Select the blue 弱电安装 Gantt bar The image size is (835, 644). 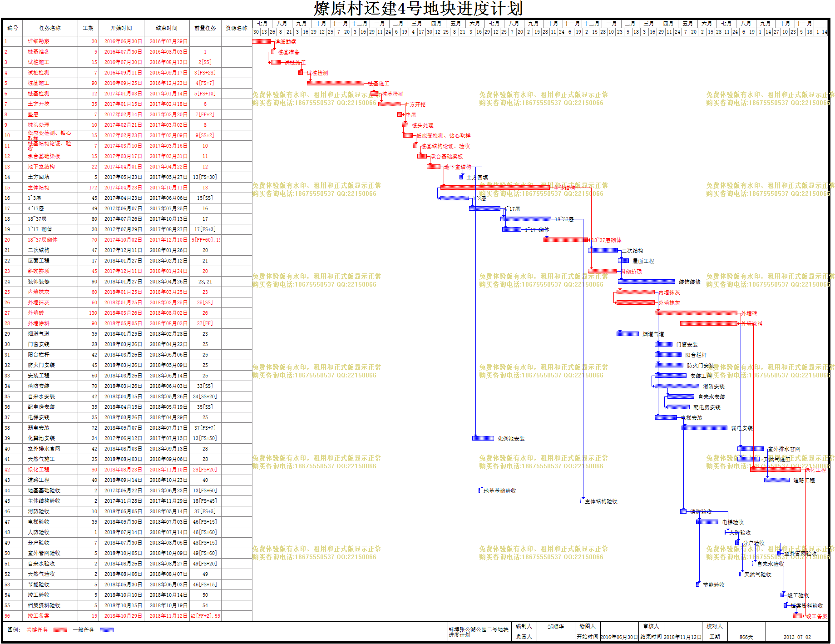(x=705, y=428)
